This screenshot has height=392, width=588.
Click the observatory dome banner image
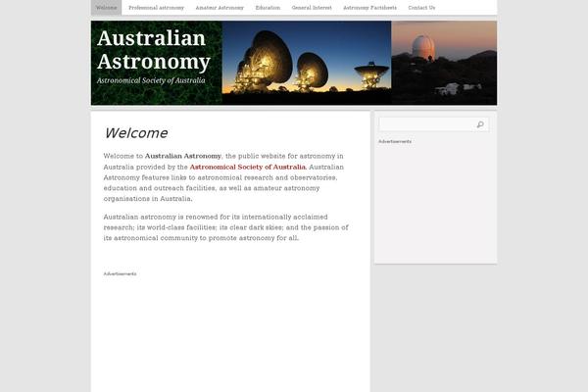point(444,63)
